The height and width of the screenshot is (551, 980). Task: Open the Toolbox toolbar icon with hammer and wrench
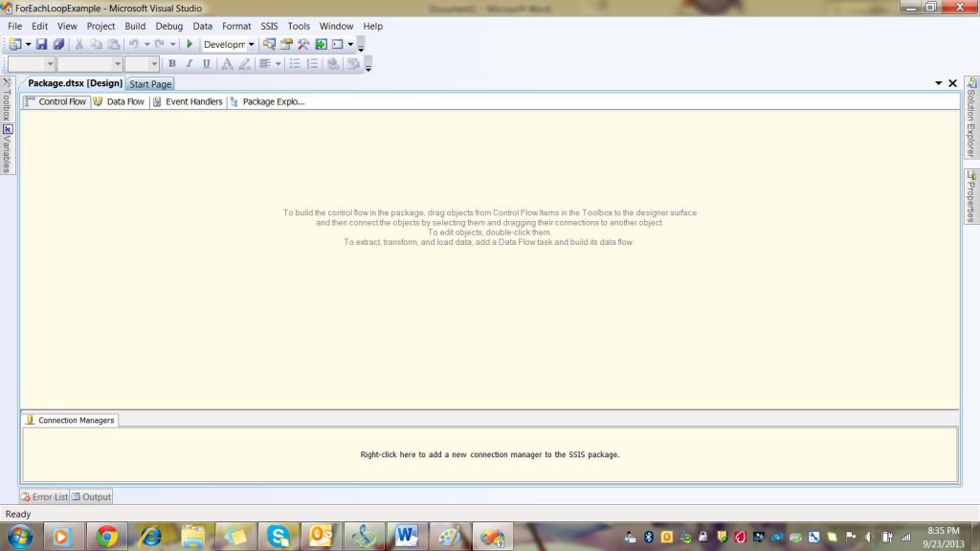(303, 44)
